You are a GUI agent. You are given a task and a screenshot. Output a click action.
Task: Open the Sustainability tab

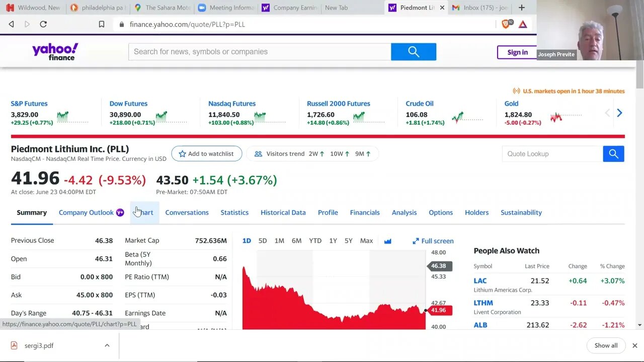click(x=521, y=213)
